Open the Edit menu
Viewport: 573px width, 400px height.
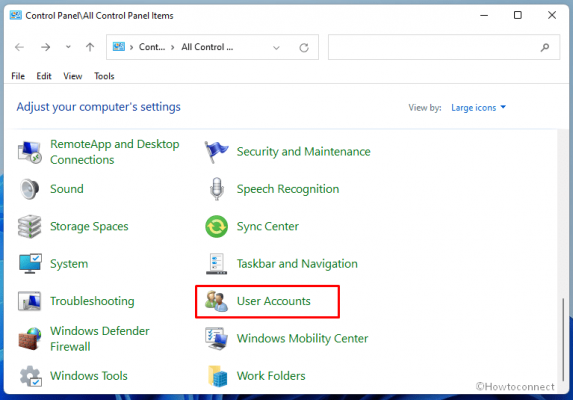(44, 76)
